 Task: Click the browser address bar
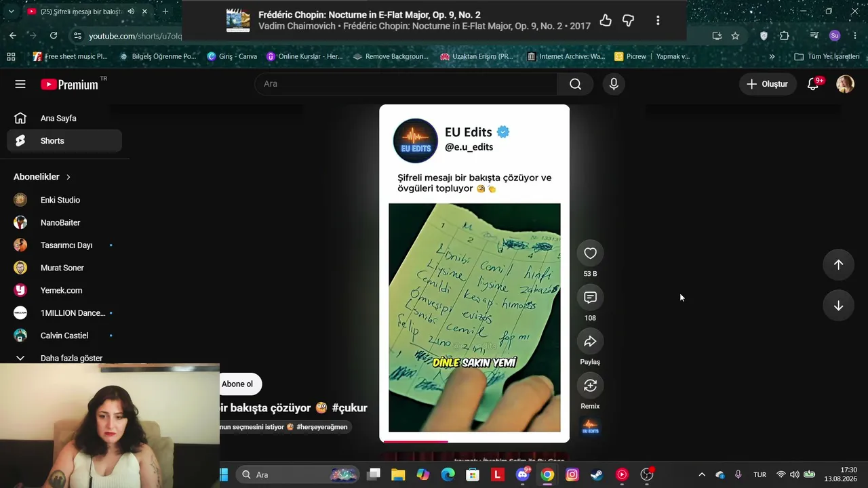coord(135,36)
